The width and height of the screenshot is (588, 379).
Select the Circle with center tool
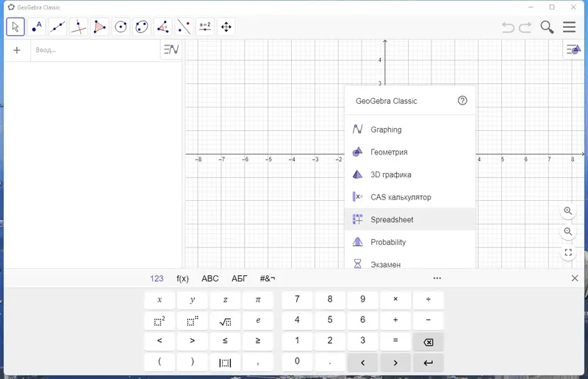tap(121, 26)
